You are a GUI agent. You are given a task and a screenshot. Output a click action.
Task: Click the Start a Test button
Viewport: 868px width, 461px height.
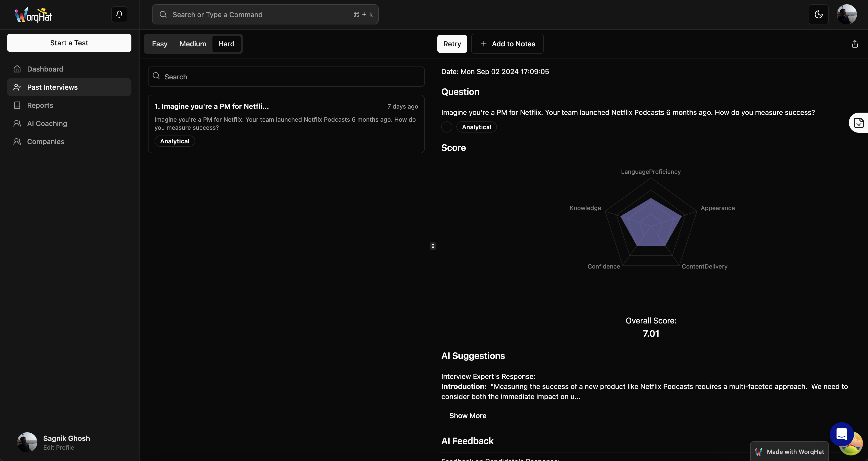pos(69,43)
